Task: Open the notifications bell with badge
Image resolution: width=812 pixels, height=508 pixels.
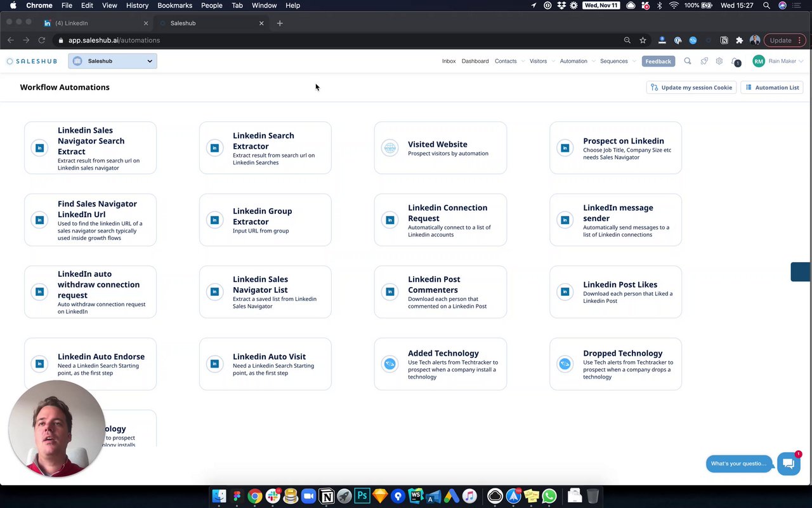Action: click(736, 62)
